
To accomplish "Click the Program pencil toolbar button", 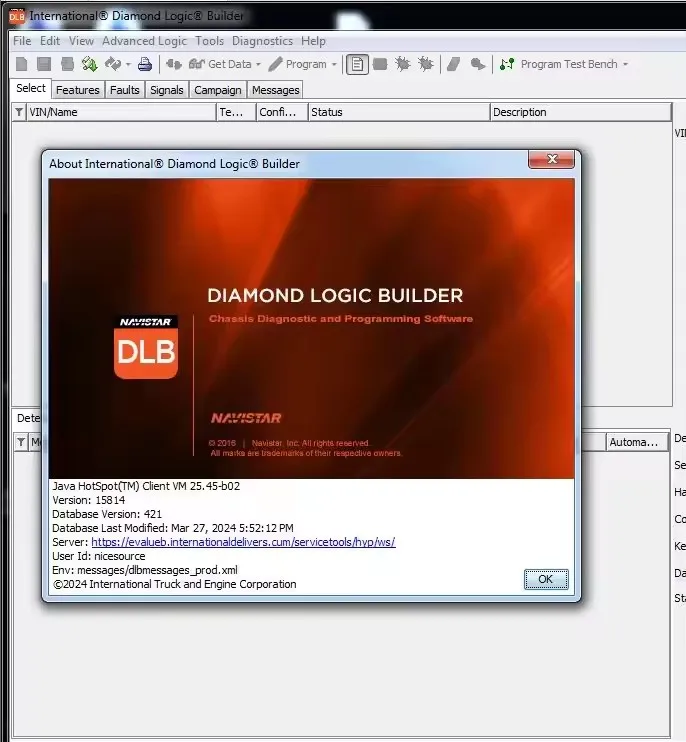I will [297, 64].
